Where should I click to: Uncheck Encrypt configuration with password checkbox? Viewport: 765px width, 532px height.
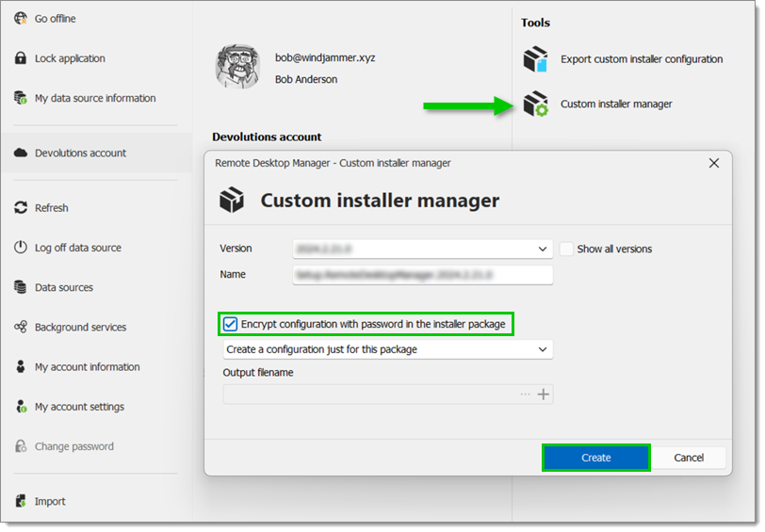pyautogui.click(x=230, y=324)
